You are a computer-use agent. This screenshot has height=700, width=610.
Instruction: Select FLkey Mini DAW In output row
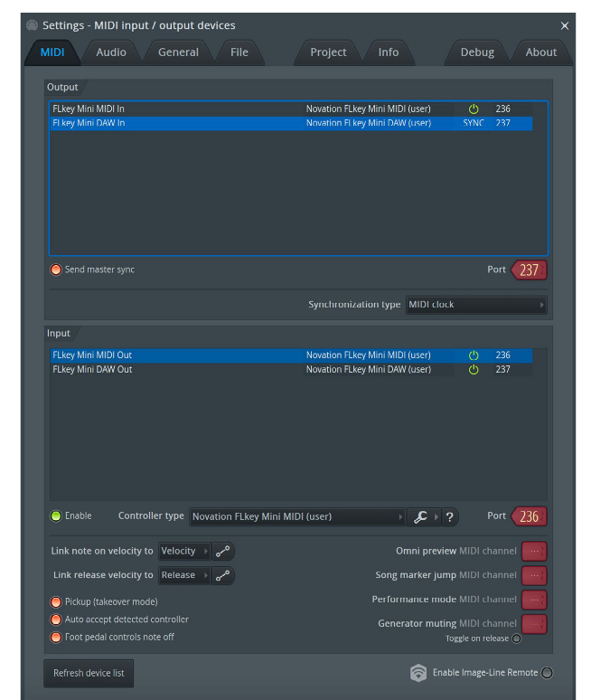(291, 123)
